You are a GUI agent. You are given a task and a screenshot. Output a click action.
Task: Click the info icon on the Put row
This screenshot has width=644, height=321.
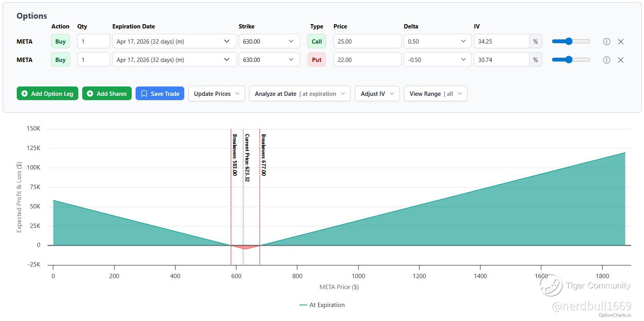606,60
